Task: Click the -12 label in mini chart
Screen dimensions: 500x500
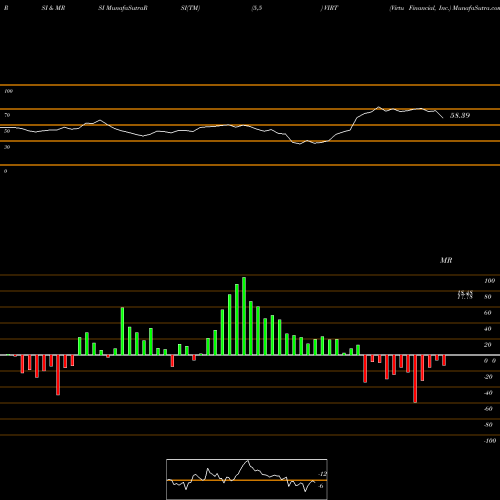Action: click(323, 474)
